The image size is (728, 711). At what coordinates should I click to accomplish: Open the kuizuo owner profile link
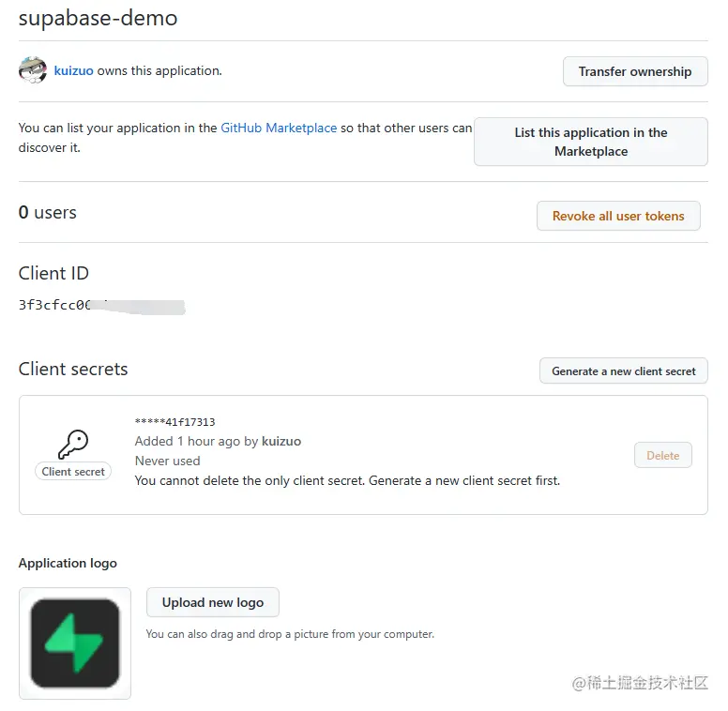(73, 70)
